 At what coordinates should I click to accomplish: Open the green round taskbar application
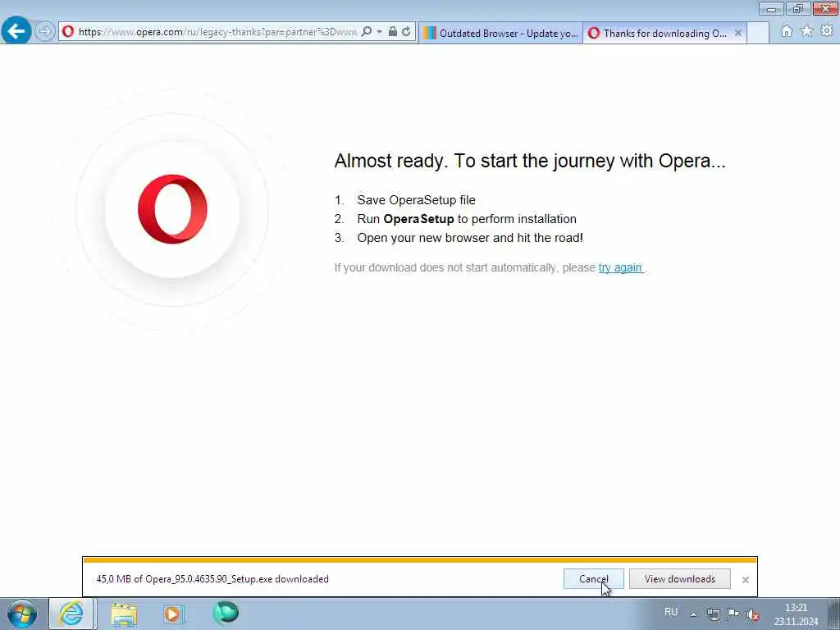point(225,613)
